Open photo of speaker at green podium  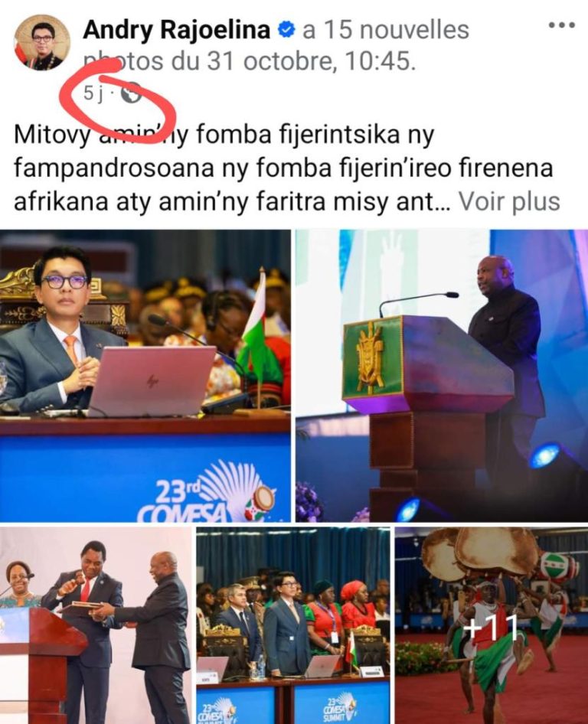pyautogui.click(x=442, y=375)
